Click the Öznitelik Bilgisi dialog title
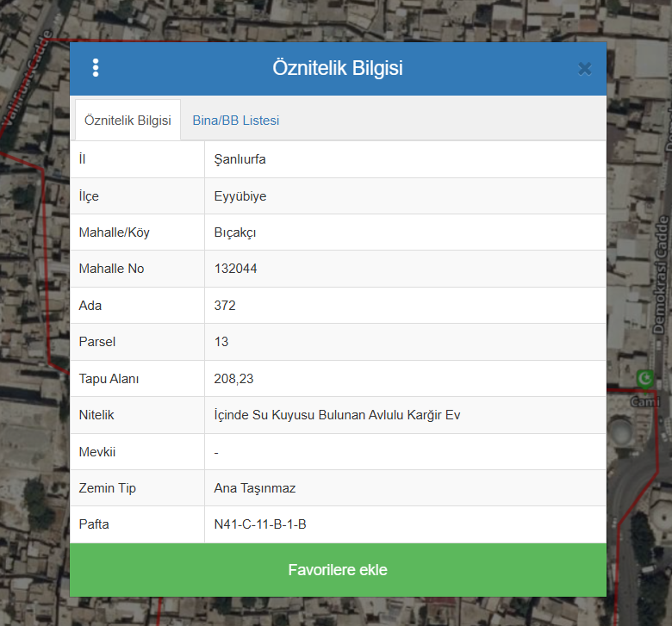672x626 pixels. (x=337, y=69)
